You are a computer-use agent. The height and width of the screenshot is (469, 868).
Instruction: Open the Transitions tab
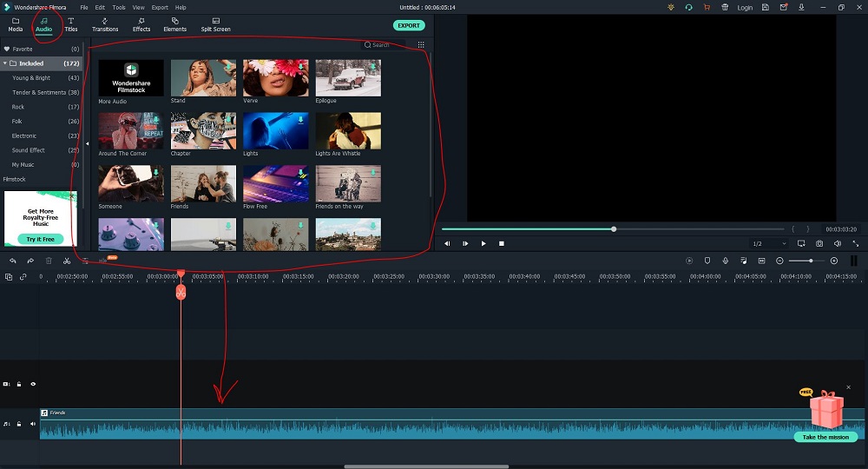tap(105, 25)
